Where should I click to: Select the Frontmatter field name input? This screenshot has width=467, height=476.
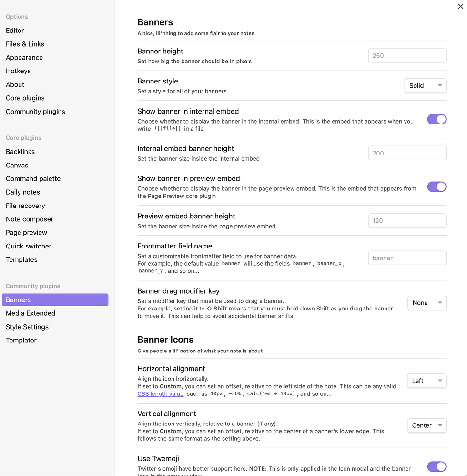(x=406, y=258)
